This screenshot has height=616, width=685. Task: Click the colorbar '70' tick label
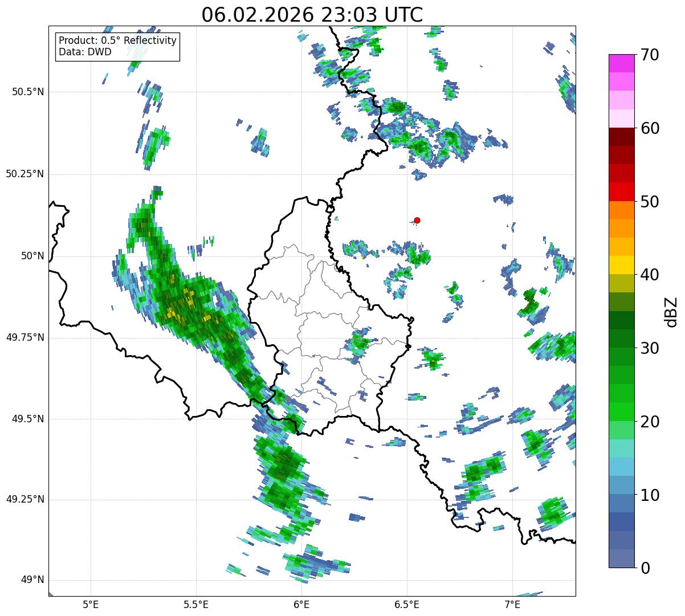(650, 55)
